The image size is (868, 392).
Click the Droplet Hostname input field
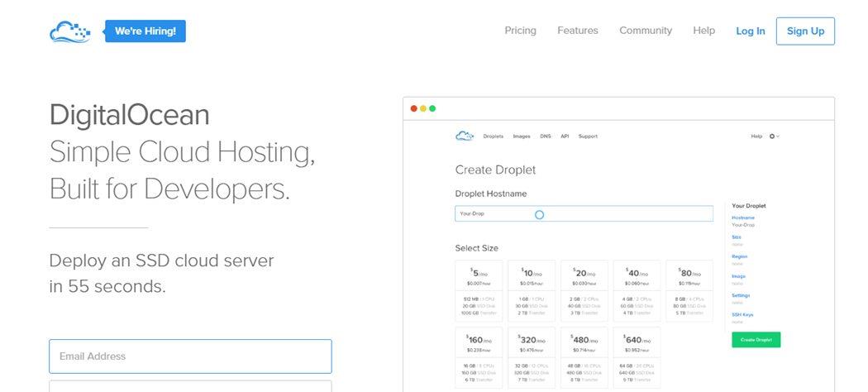click(584, 213)
